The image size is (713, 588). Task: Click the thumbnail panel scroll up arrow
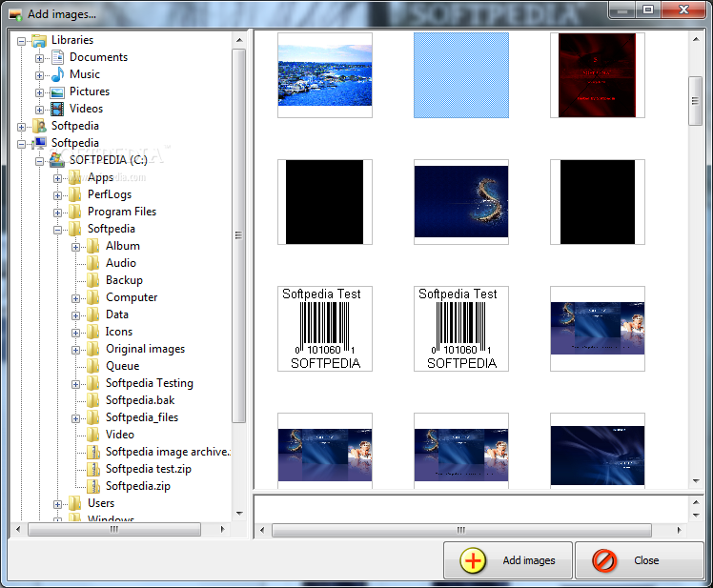point(696,40)
